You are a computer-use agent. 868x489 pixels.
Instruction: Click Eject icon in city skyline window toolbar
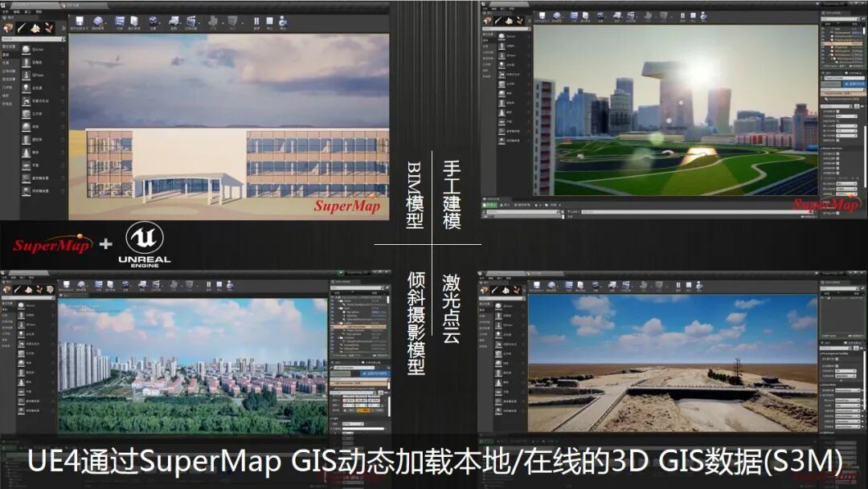click(703, 16)
